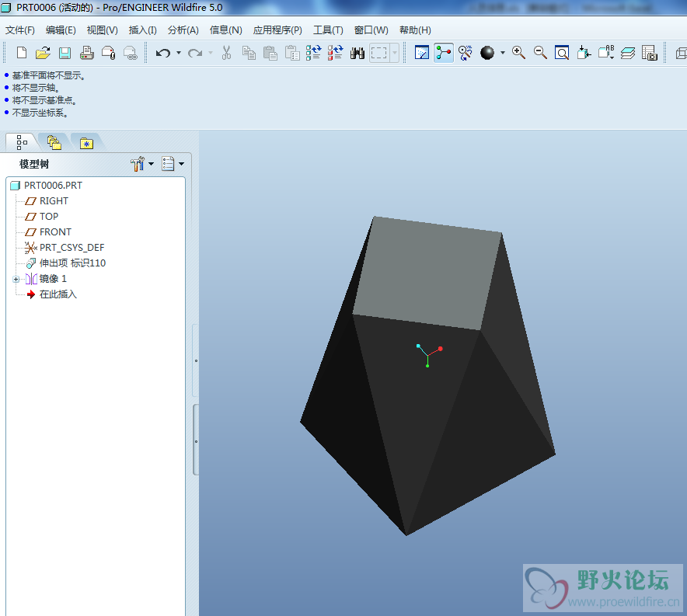Open the 视图(V) menu
This screenshot has width=687, height=616.
coord(103,30)
